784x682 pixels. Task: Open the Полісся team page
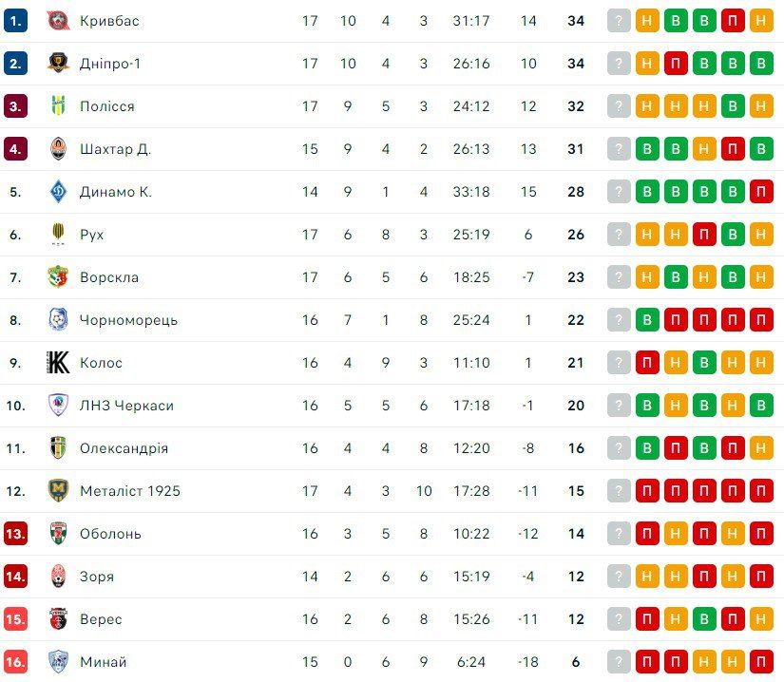tap(106, 106)
